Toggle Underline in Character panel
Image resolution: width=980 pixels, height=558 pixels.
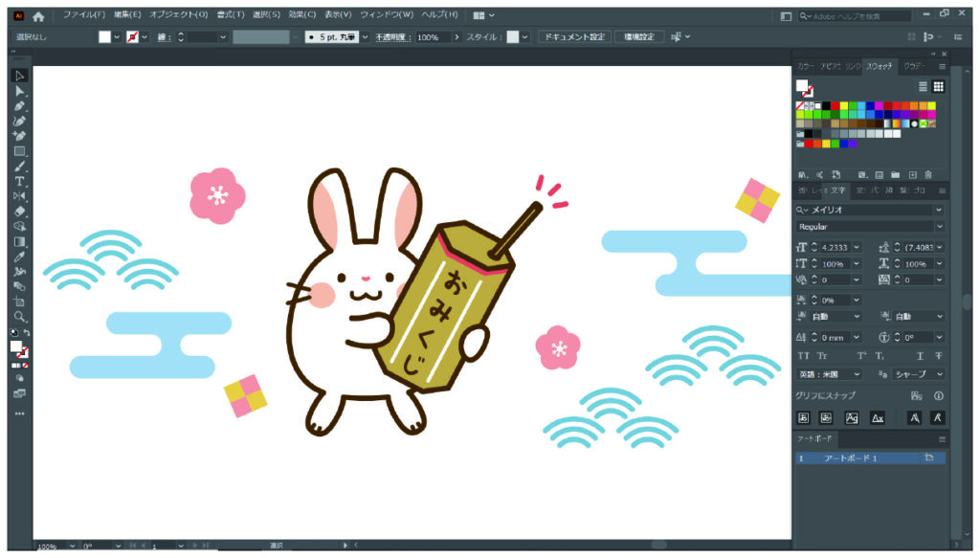click(x=920, y=356)
